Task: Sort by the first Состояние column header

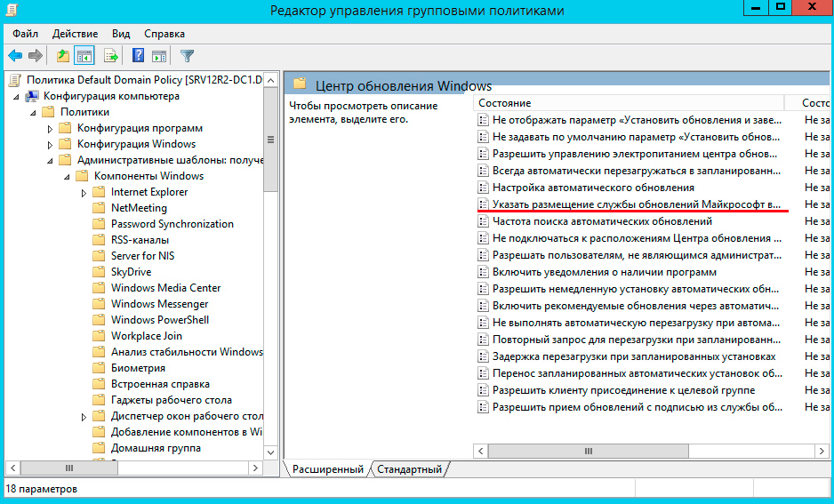Action: [629, 103]
